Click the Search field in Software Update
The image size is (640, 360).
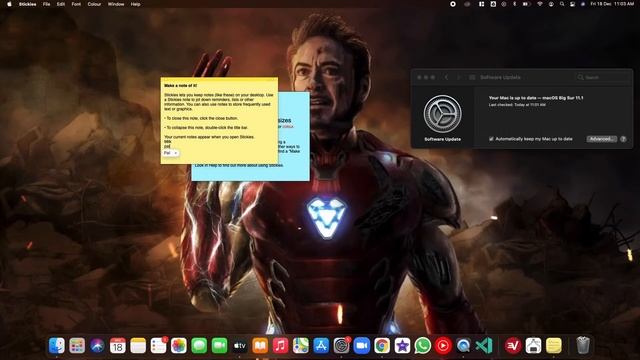click(x=602, y=77)
